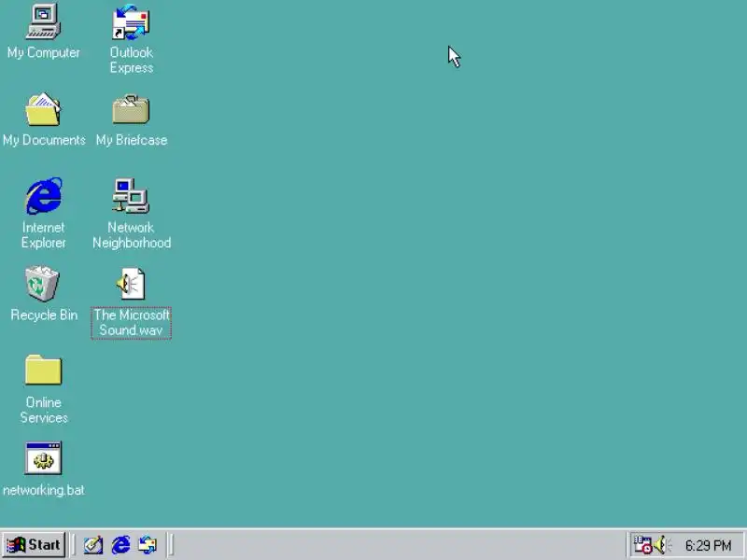Click the Network Neighborhood icon
Image resolution: width=747 pixels, height=560 pixels.
[131, 196]
